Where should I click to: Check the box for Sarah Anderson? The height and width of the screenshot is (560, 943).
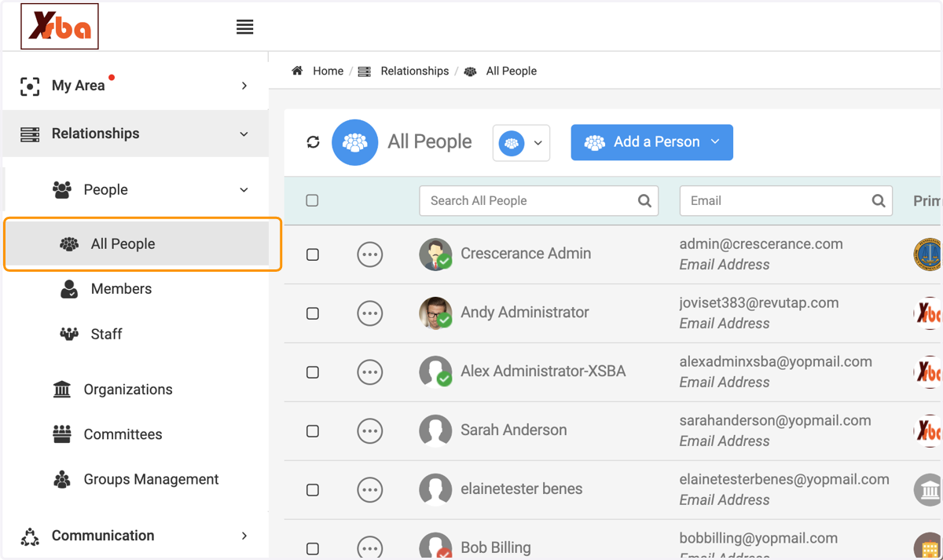[313, 431]
